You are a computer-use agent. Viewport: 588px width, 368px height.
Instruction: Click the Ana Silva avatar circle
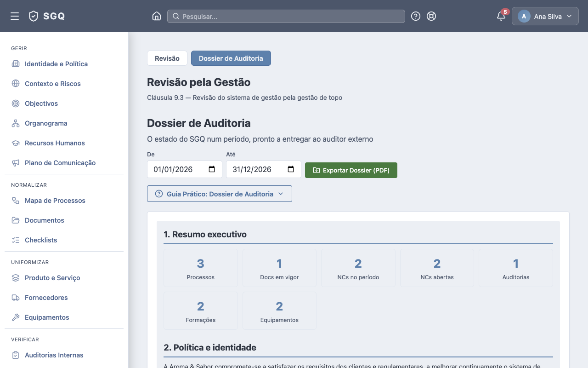pyautogui.click(x=524, y=16)
